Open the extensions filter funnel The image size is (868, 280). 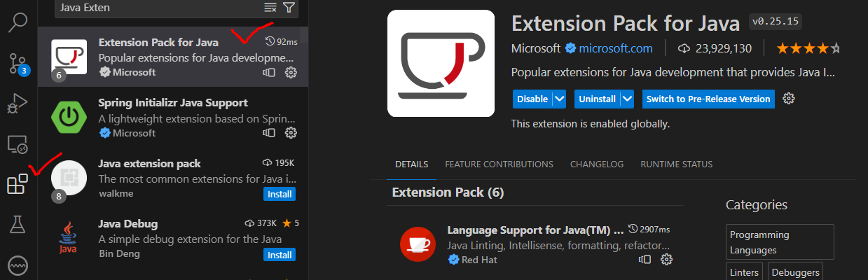click(x=289, y=8)
